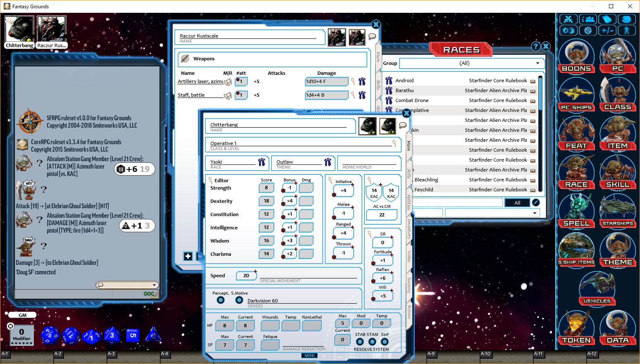Open the chat mode dropdown arrow
Viewport: 640px width, 364px height.
[154, 285]
